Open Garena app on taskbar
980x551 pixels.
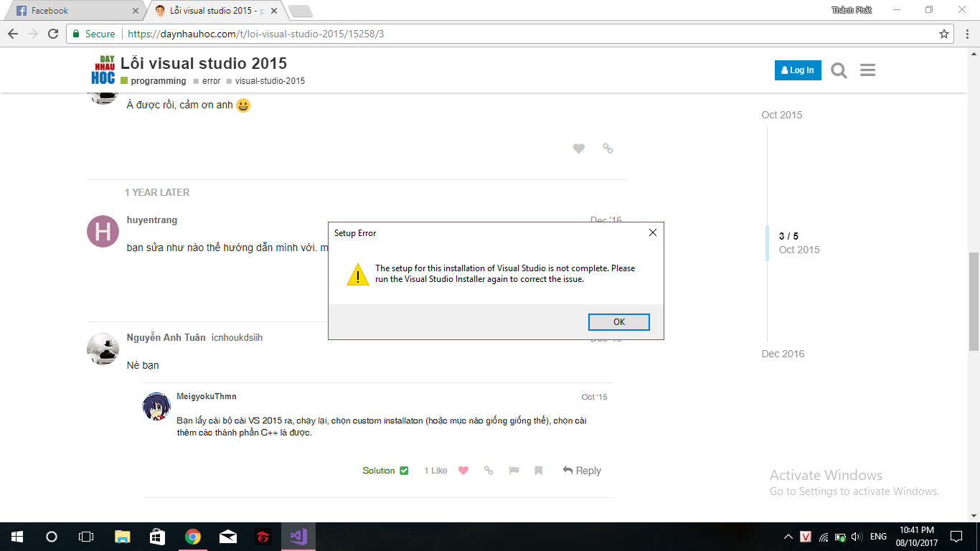[263, 537]
